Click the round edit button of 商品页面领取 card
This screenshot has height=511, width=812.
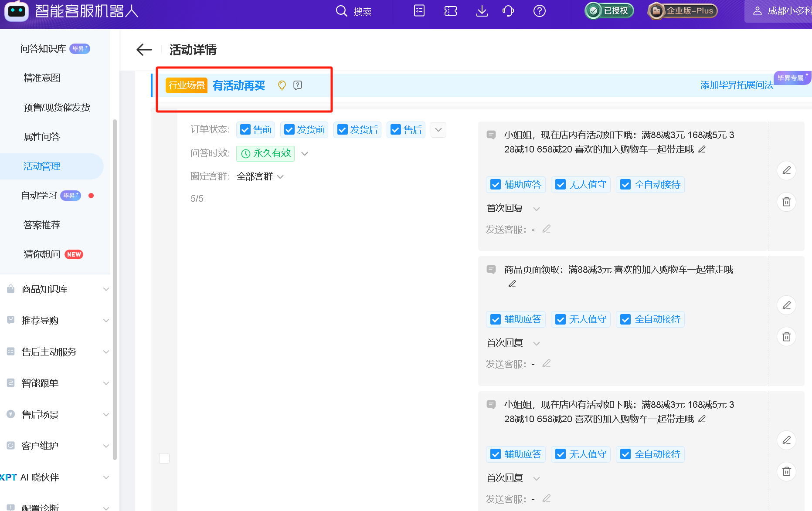[x=787, y=305]
